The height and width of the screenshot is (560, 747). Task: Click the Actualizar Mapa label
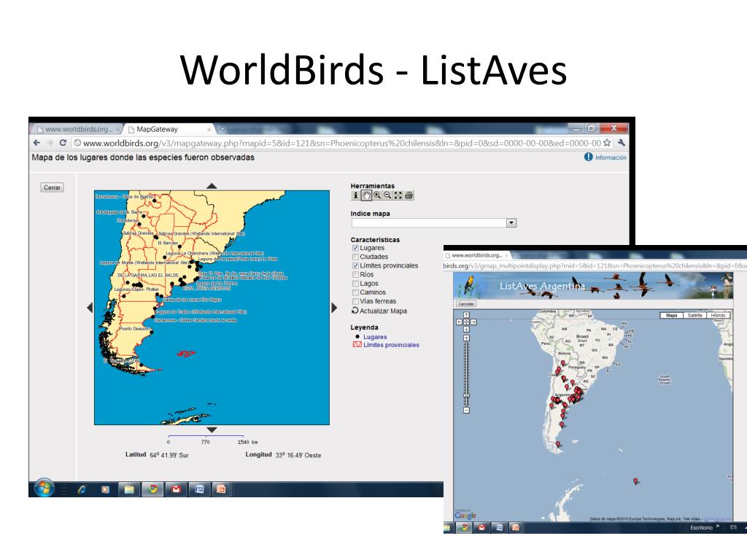pyautogui.click(x=383, y=311)
